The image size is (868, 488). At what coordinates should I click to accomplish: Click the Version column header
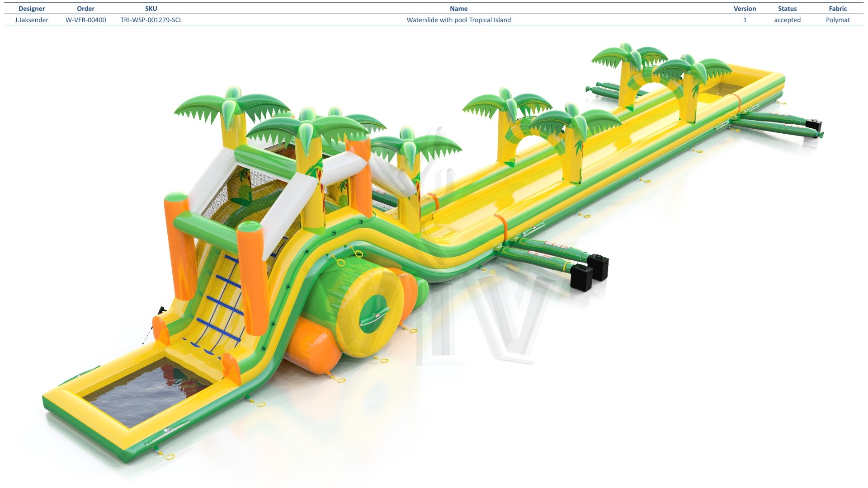point(745,9)
